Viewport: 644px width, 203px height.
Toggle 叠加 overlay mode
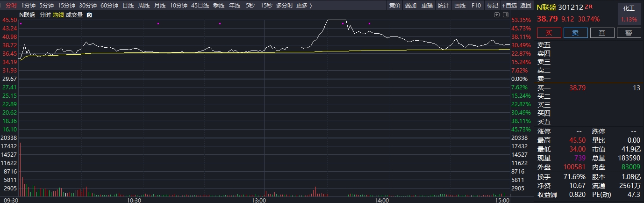pos(411,6)
